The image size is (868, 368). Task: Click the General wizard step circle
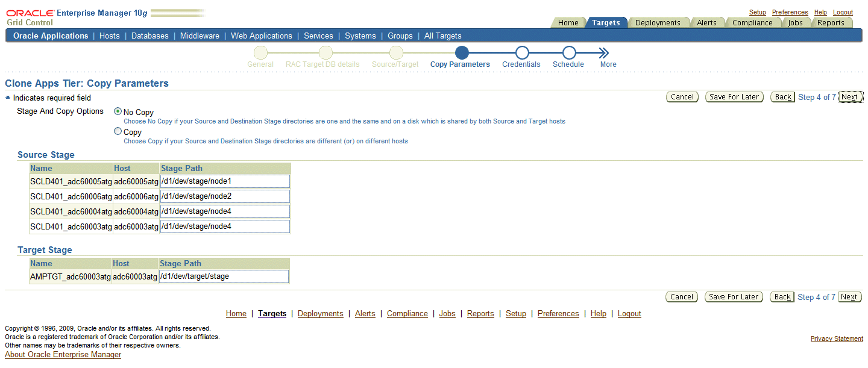coord(260,53)
